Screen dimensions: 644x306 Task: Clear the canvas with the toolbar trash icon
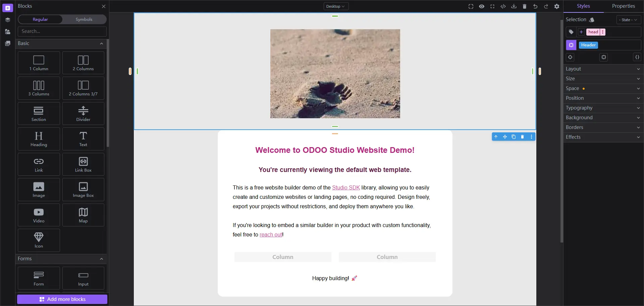pos(525,6)
